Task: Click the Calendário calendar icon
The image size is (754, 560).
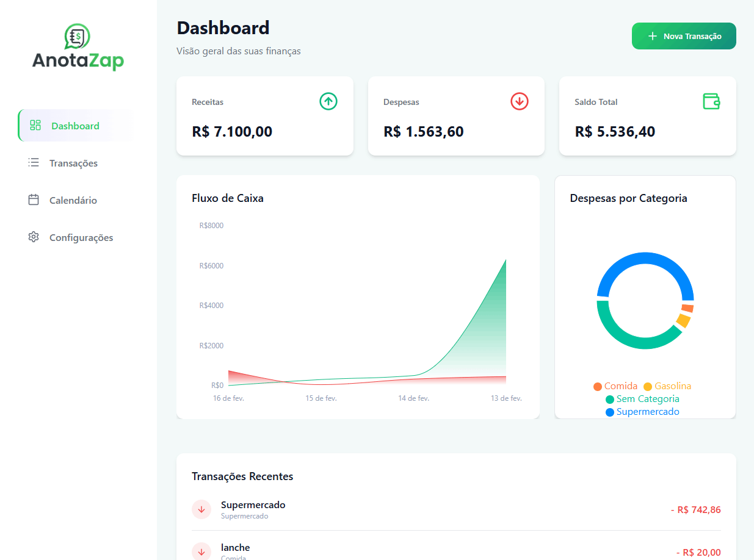Action: pos(34,200)
